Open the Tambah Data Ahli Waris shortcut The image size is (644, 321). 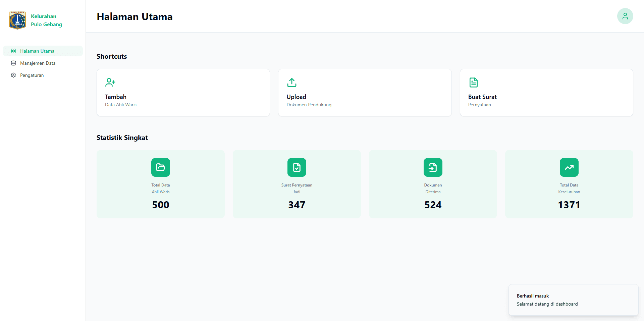point(183,93)
